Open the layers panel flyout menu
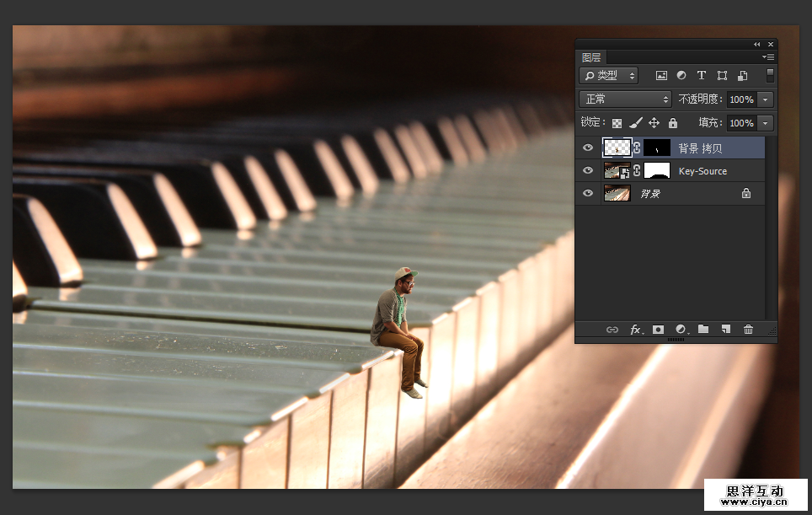Image resolution: width=812 pixels, height=515 pixels. click(768, 57)
